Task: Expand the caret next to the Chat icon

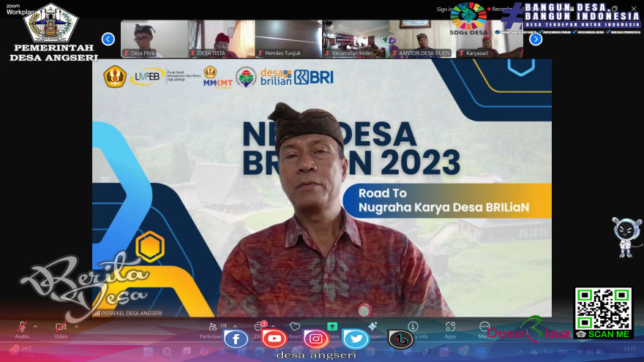Action: (x=273, y=327)
